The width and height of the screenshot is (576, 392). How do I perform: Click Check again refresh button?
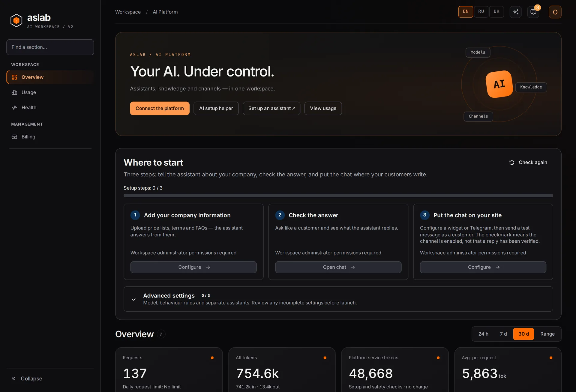click(528, 162)
